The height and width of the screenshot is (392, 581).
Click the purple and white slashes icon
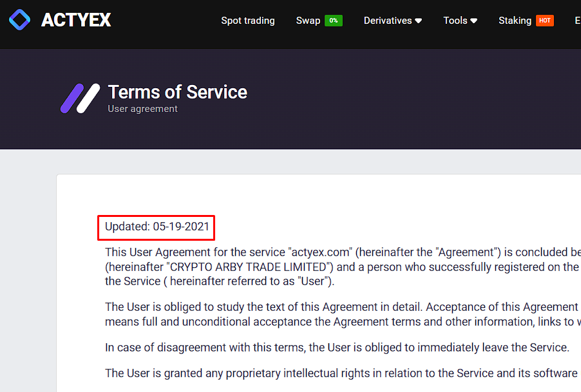tap(80, 98)
